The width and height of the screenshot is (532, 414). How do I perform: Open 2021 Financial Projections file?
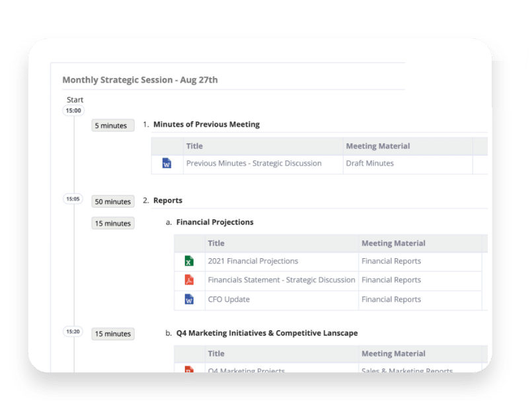tap(252, 261)
